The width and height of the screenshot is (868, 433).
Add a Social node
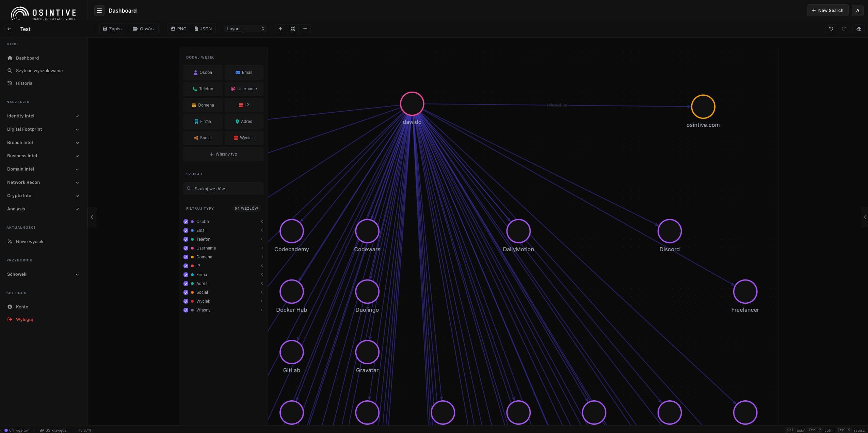[203, 138]
